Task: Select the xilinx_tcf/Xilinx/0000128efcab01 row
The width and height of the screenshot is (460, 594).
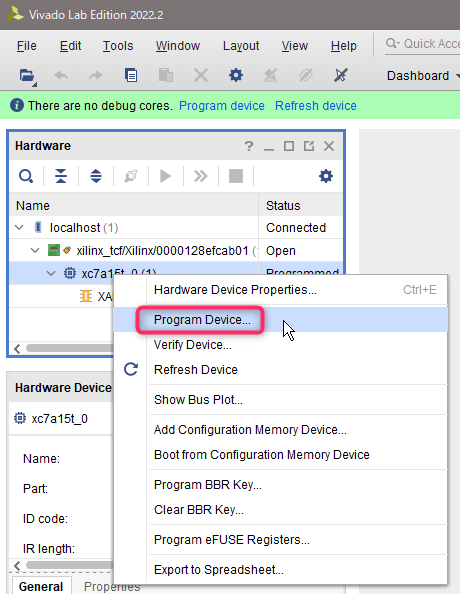Action: pyautogui.click(x=176, y=250)
